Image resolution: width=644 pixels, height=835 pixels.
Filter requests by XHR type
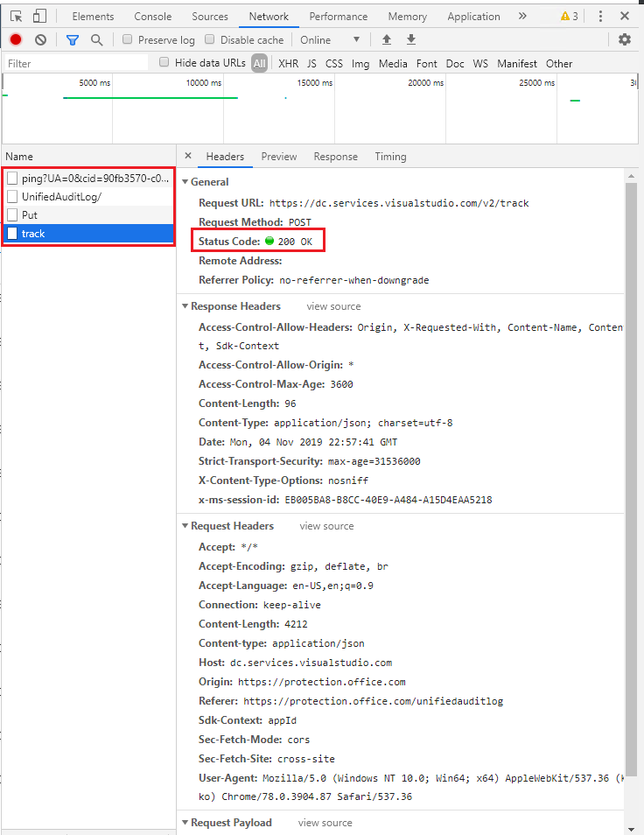(289, 63)
